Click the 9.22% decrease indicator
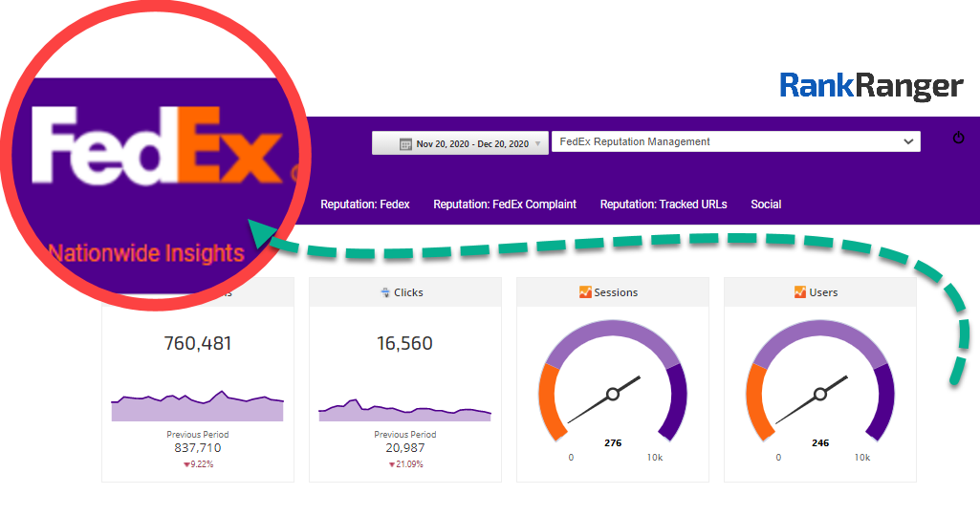Screen dimensions: 980x516 click(198, 464)
